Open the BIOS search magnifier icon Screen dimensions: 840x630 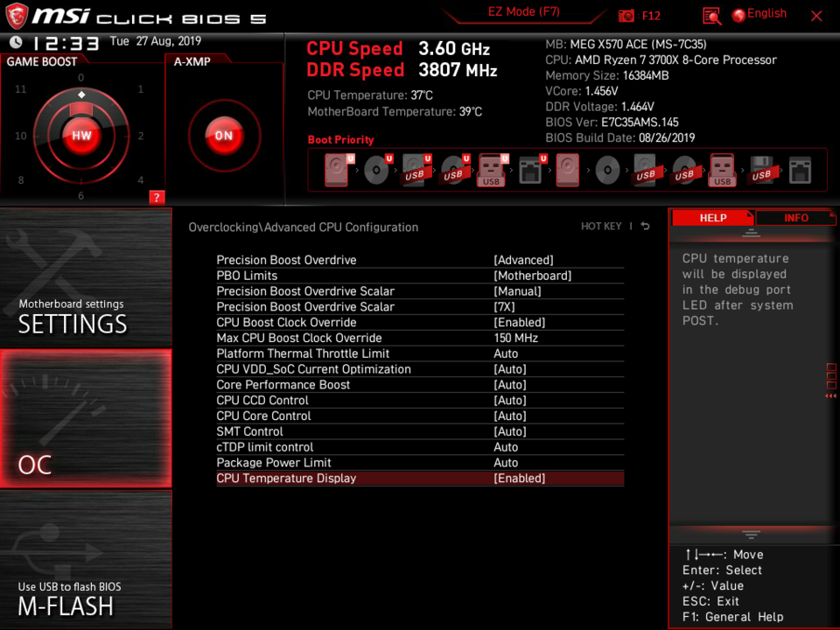pos(711,16)
